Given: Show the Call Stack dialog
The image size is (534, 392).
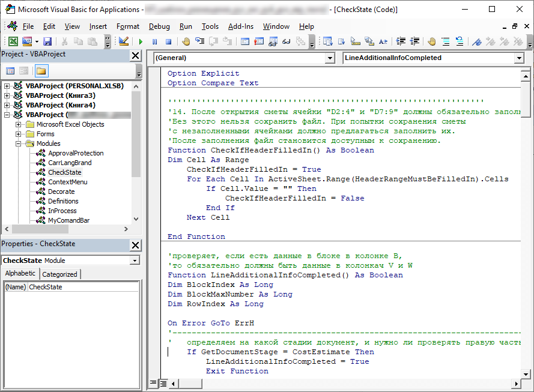Looking at the screenshot, I should 300,41.
